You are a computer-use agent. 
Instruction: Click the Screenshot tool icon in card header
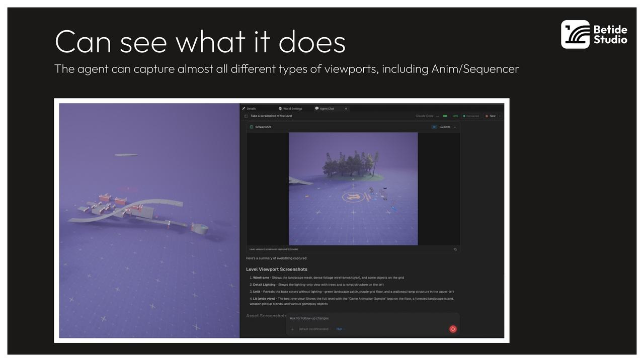252,127
